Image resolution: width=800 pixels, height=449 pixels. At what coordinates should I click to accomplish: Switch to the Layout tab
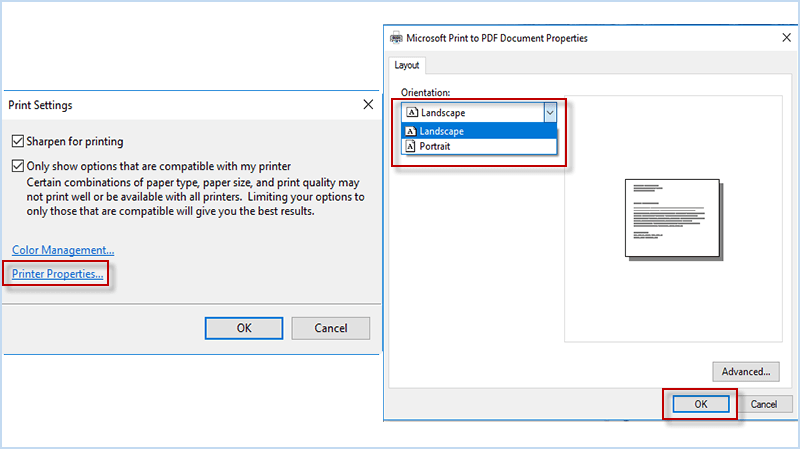click(407, 65)
